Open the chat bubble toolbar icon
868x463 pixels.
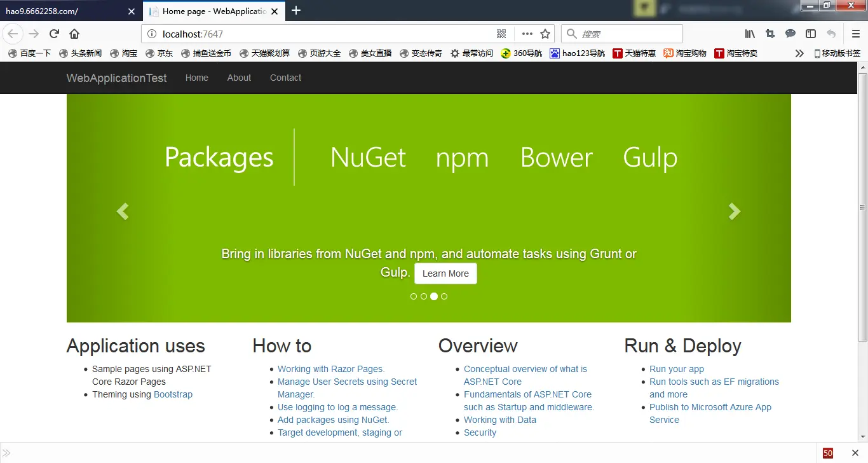pos(790,34)
